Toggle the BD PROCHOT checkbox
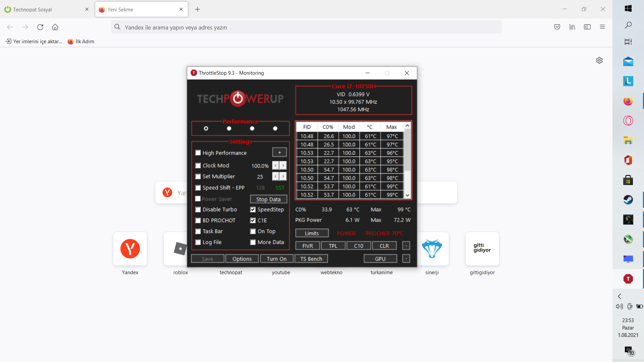 [x=198, y=221]
